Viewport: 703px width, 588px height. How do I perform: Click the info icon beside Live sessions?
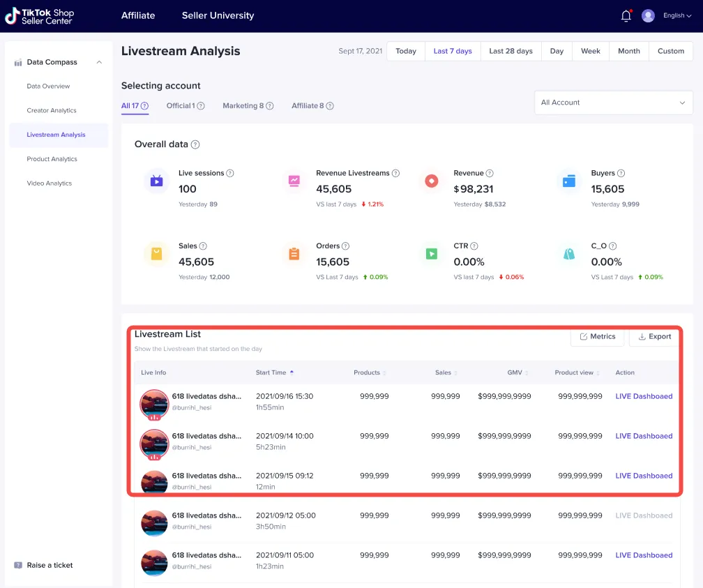coord(230,173)
